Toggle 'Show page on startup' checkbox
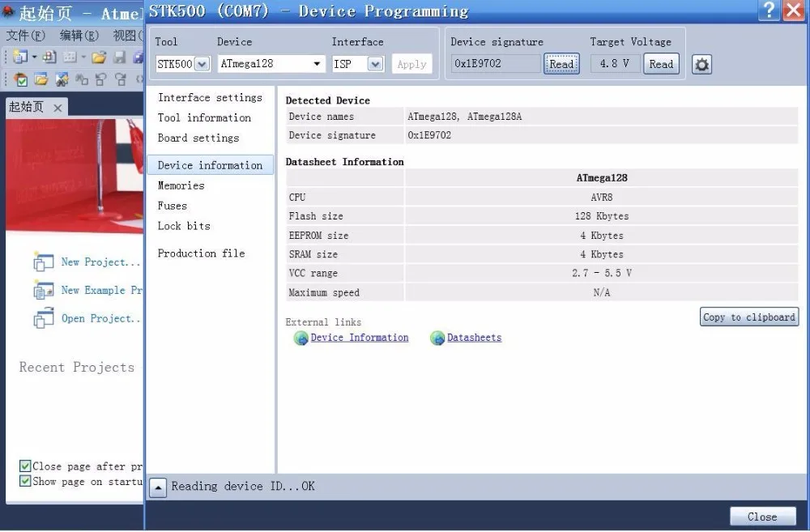810x532 pixels. pyautogui.click(x=25, y=481)
